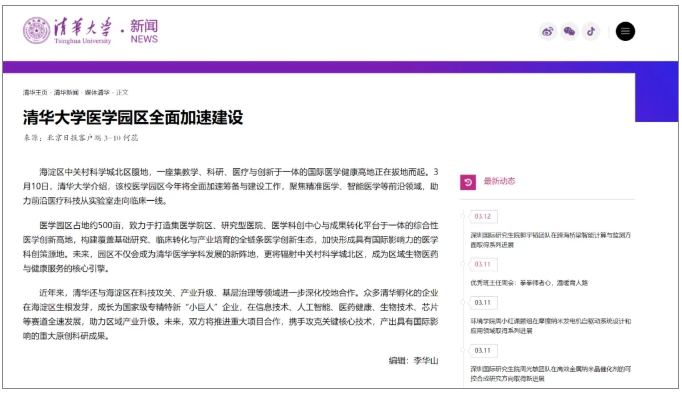Viewport: 682px width, 393px height.
Task: Click article title 清华大学医学园区全面加速建设
Action: [133, 117]
